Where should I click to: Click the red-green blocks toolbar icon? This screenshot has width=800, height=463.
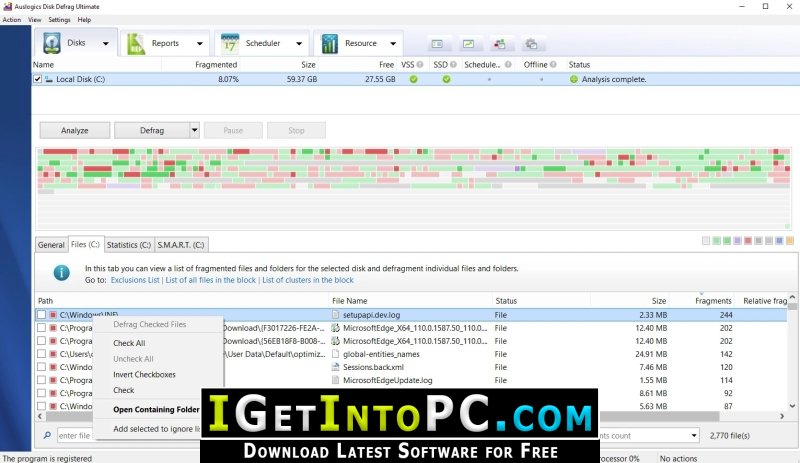click(499, 44)
